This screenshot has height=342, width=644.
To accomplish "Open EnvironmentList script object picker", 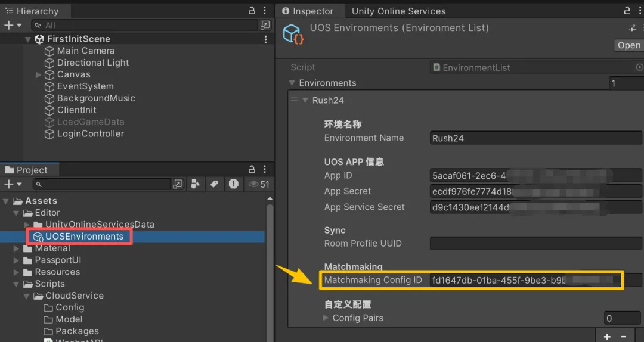I will point(639,67).
